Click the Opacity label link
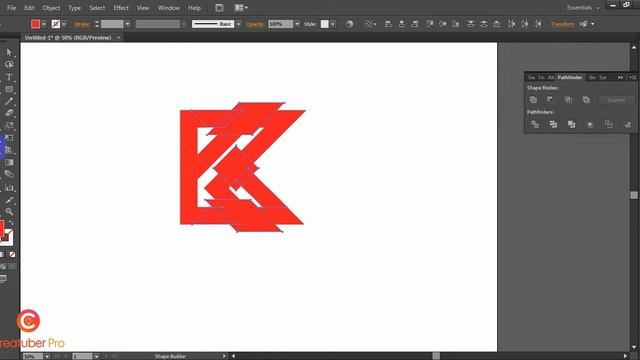640x360 pixels. tap(256, 24)
